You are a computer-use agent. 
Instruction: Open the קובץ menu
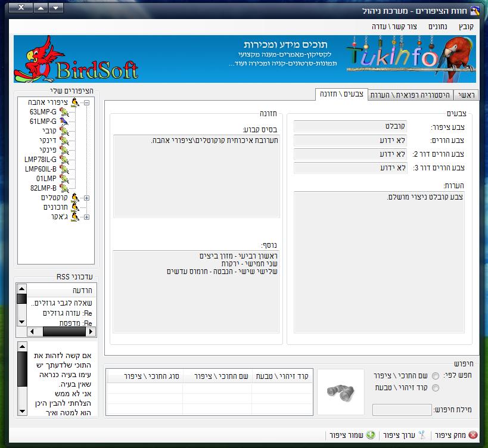[466, 27]
